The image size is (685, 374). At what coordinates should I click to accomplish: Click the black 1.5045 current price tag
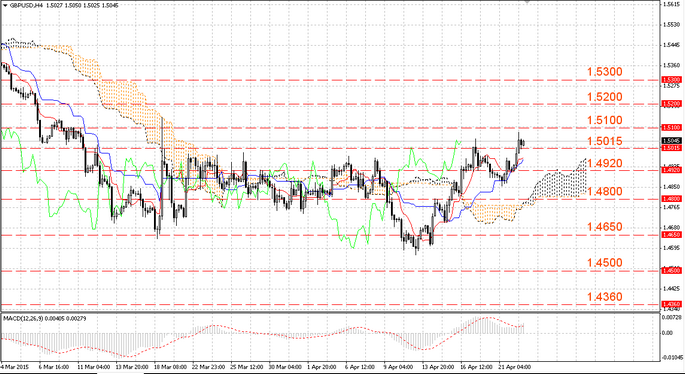point(671,141)
